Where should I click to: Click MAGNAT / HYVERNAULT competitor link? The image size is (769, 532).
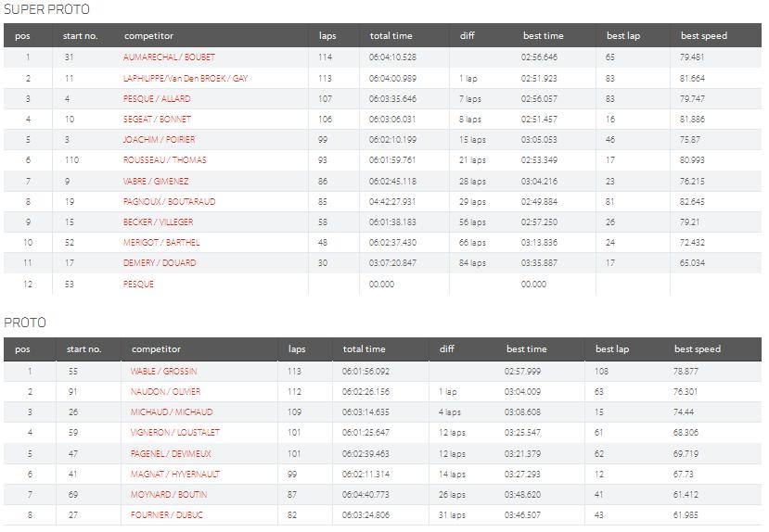coord(175,474)
